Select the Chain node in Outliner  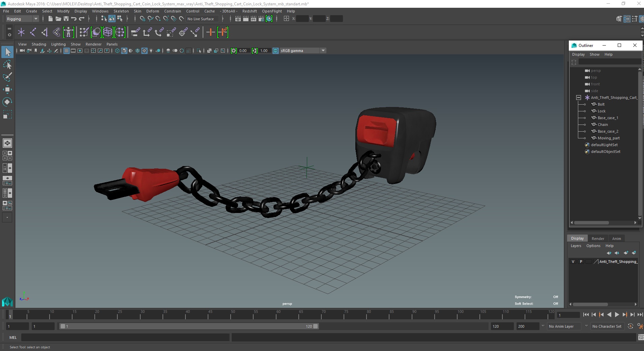pyautogui.click(x=603, y=125)
